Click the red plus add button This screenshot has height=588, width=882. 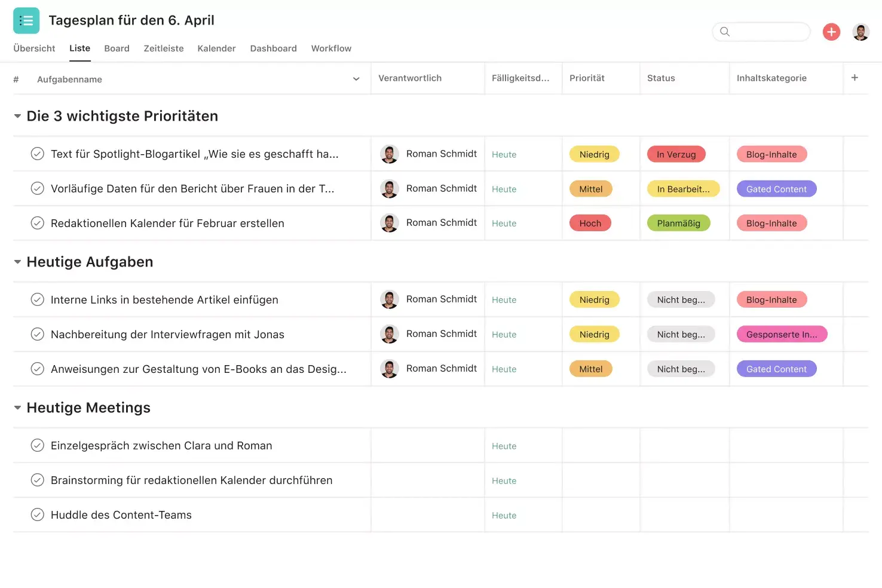(x=831, y=32)
